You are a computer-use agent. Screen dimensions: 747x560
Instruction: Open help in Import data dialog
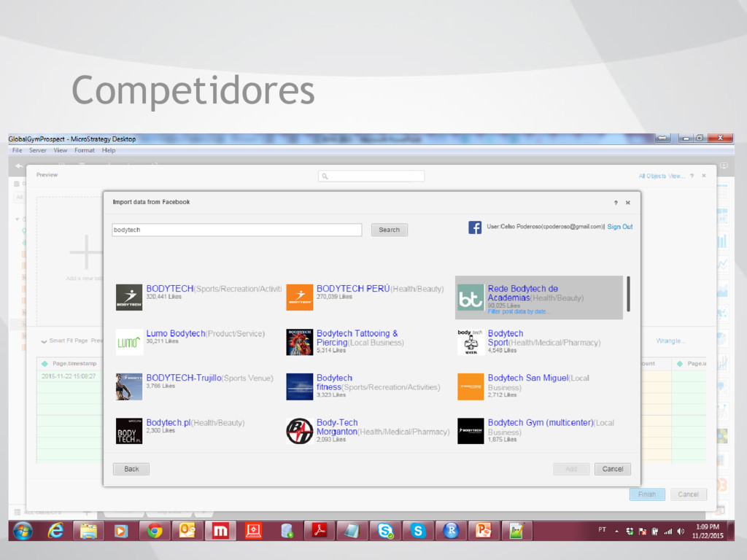(616, 203)
